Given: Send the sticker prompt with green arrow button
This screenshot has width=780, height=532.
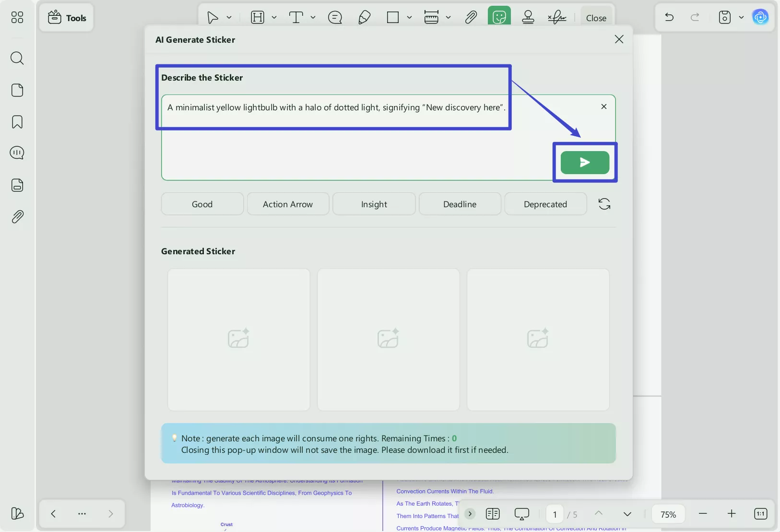Looking at the screenshot, I should pyautogui.click(x=585, y=163).
